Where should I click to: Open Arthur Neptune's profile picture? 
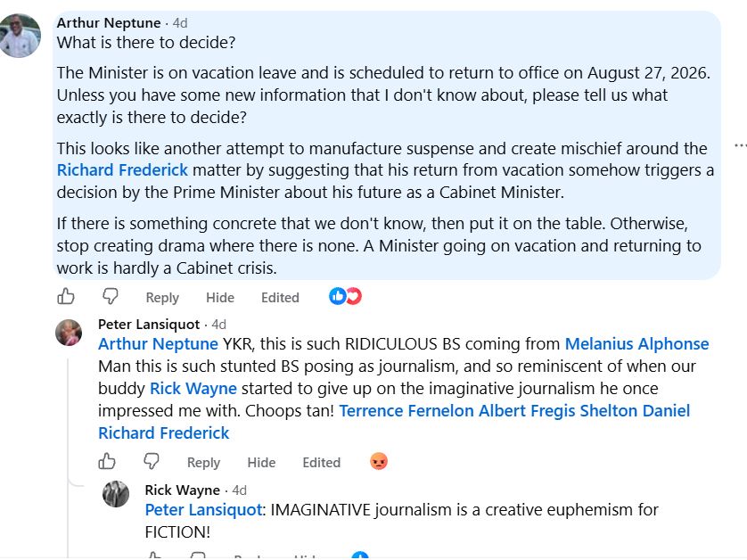[19, 36]
